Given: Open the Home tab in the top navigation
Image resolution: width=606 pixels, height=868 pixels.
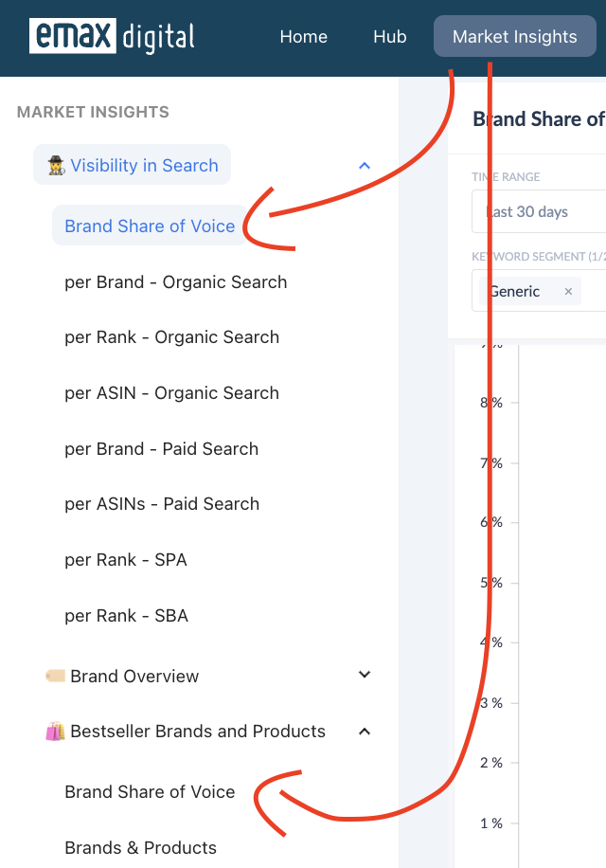Looking at the screenshot, I should [x=304, y=37].
